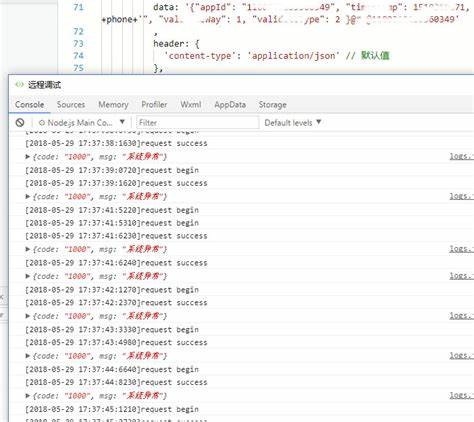474x422 pixels.
Task: Select log line 17:37:38:1630 request success
Action: pos(116,143)
